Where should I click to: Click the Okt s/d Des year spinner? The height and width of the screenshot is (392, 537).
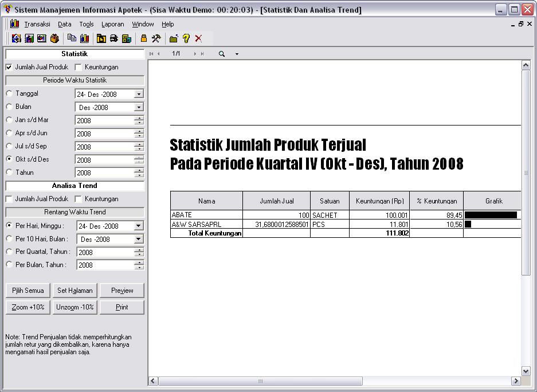click(x=139, y=160)
